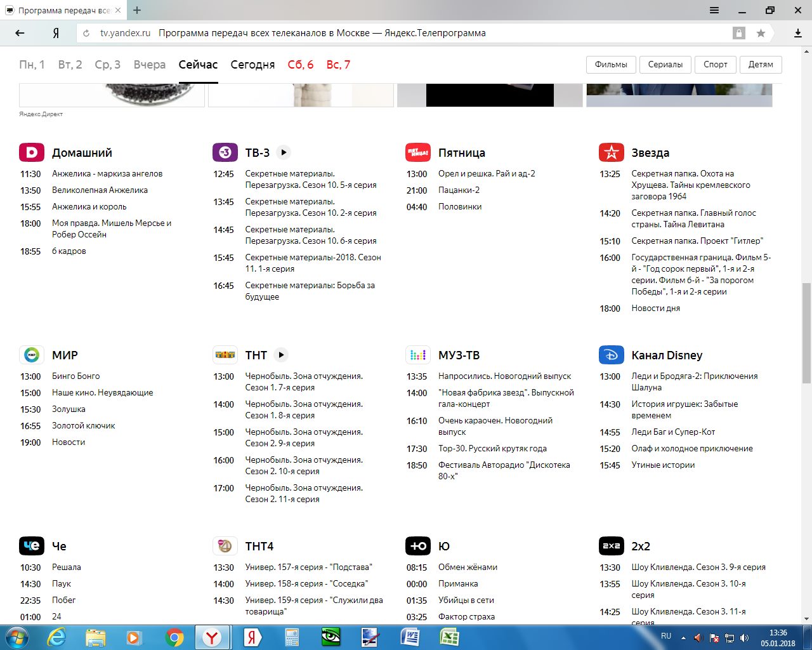The width and height of the screenshot is (812, 650).
Task: Open browser downloads arrow icon
Action: coord(798,33)
